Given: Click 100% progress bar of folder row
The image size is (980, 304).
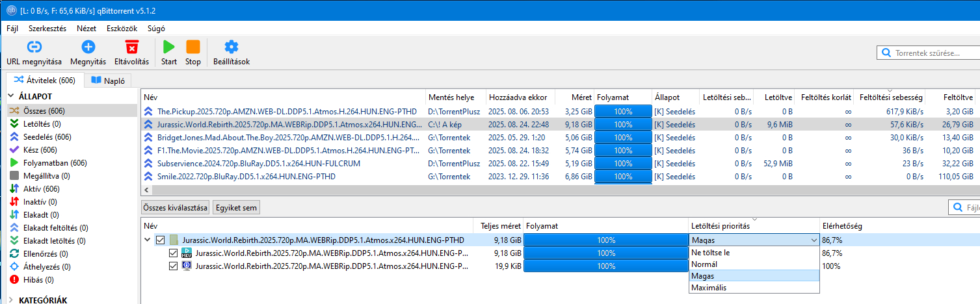Looking at the screenshot, I should point(606,240).
